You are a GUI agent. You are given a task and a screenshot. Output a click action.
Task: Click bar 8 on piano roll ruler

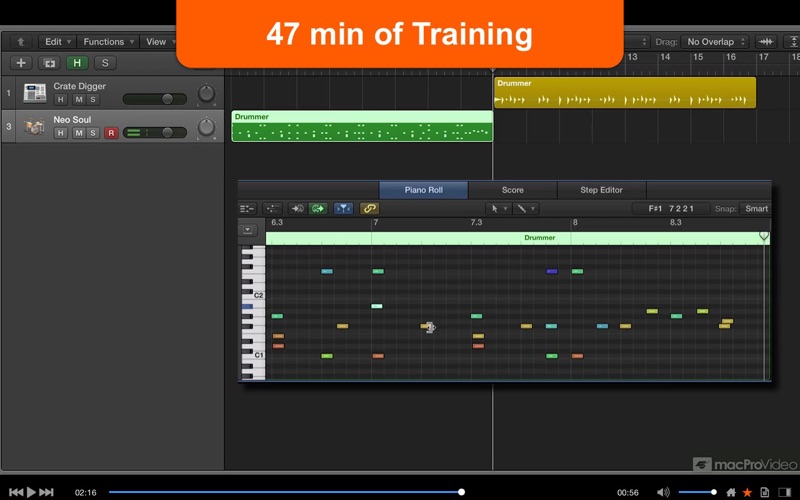coord(575,222)
